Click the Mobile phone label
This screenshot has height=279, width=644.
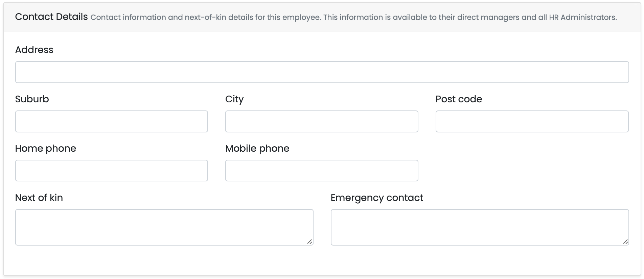pyautogui.click(x=257, y=148)
